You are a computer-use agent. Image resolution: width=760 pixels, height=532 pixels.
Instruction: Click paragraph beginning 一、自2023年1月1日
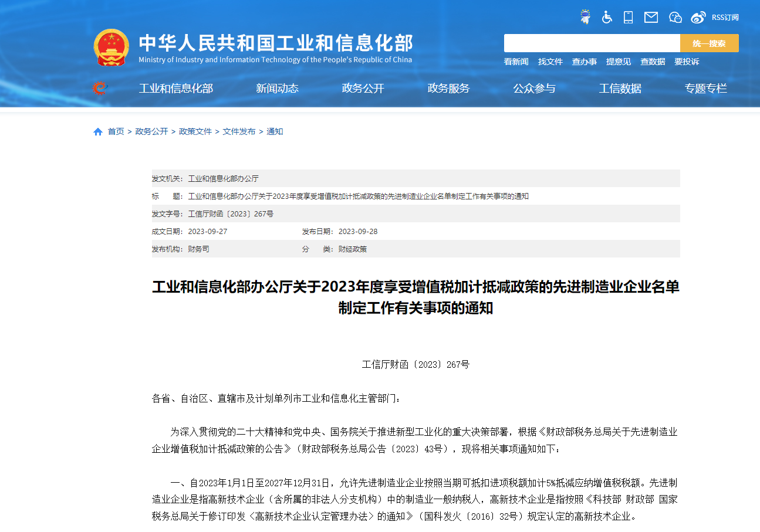[x=415, y=500]
